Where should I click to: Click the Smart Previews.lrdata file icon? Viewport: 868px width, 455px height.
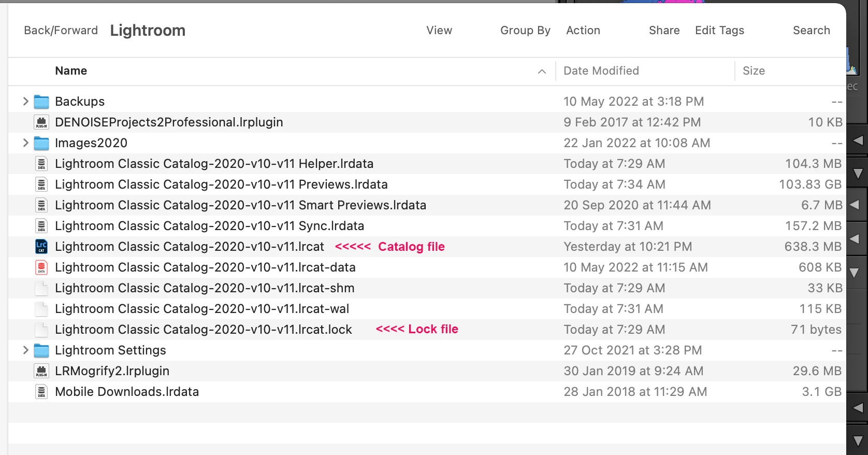41,205
